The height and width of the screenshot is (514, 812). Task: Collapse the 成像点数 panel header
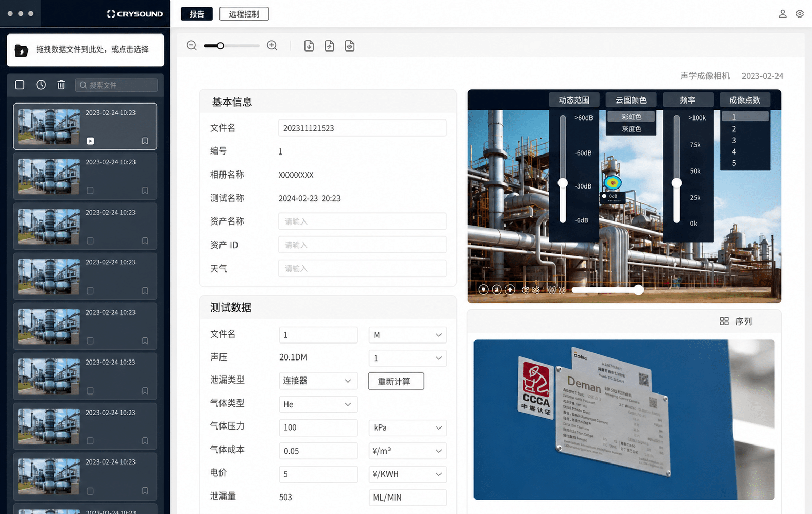745,100
